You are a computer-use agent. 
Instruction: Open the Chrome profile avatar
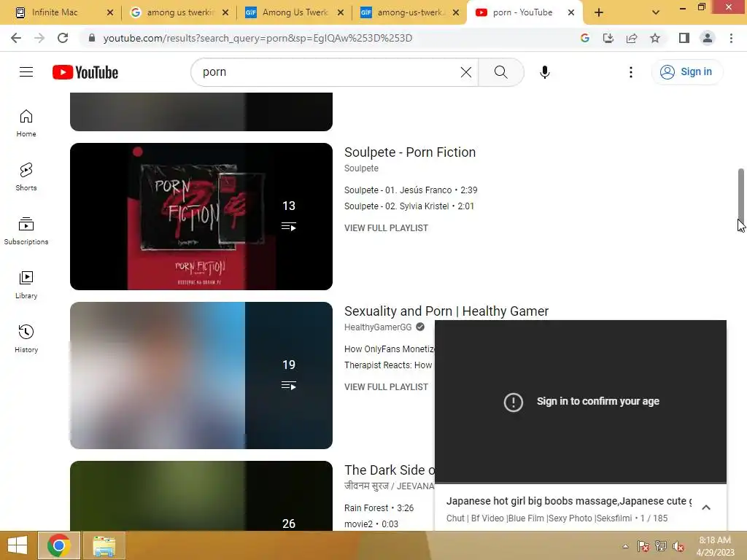point(708,38)
